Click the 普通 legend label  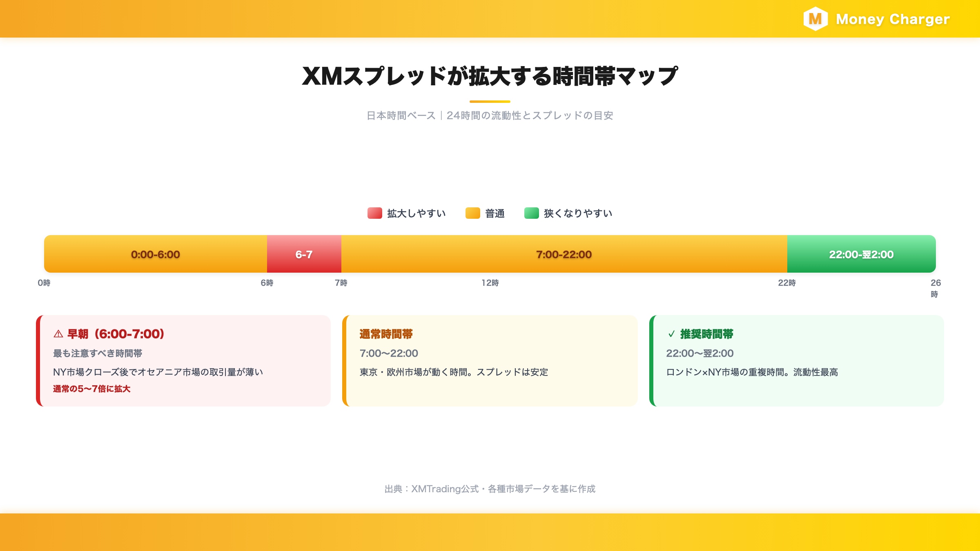point(495,213)
